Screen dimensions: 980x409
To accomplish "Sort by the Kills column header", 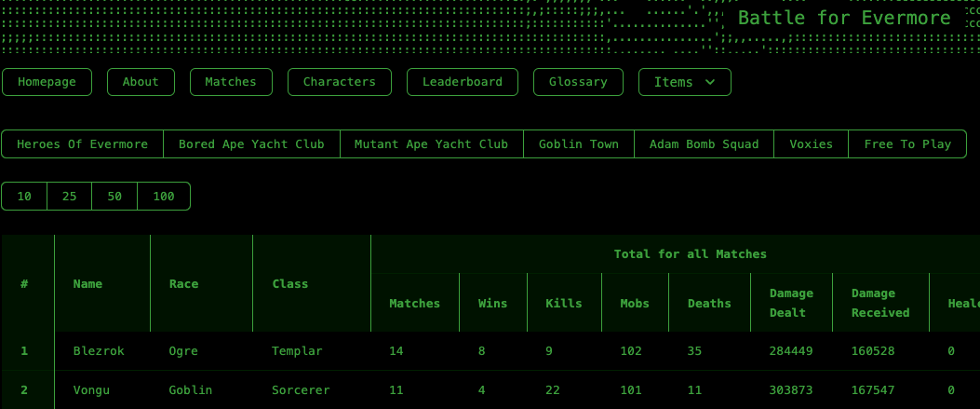I will point(564,304).
